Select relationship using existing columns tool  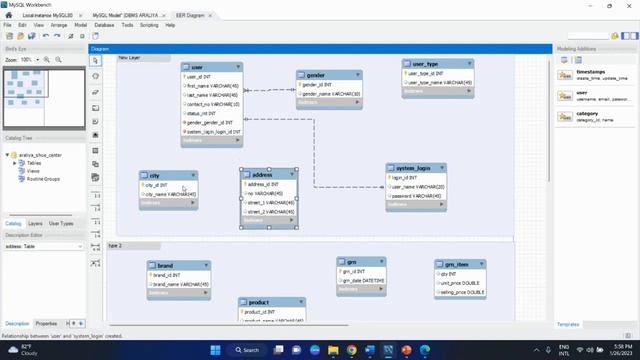pos(96,263)
